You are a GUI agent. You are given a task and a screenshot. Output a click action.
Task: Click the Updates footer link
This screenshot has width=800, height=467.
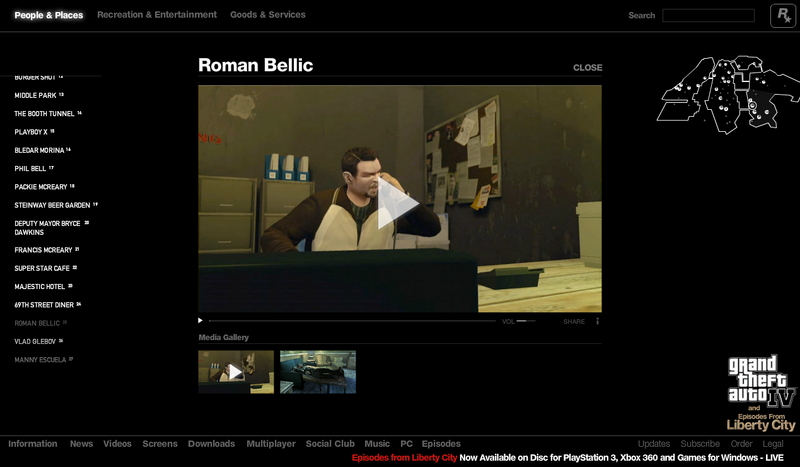tap(654, 444)
